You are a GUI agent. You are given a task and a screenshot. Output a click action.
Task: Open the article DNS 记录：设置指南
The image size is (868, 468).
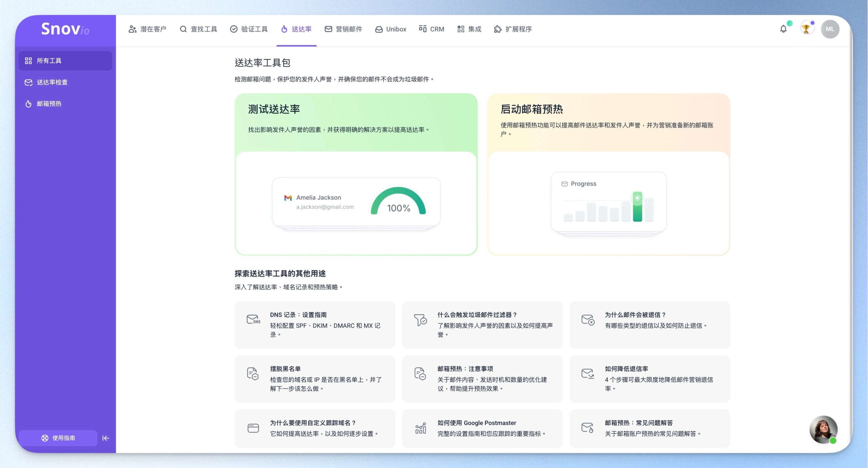(x=315, y=325)
